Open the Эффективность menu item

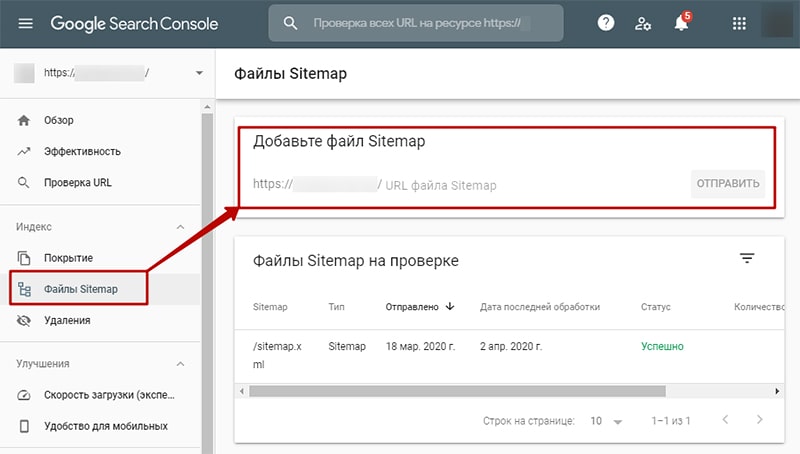(82, 152)
